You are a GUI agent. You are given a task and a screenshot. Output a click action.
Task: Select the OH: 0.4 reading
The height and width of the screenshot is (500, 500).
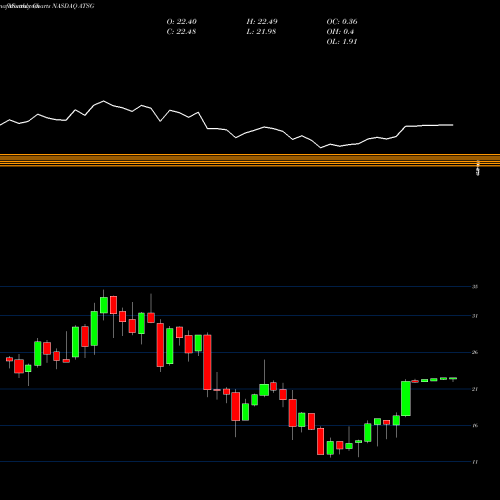(340, 32)
